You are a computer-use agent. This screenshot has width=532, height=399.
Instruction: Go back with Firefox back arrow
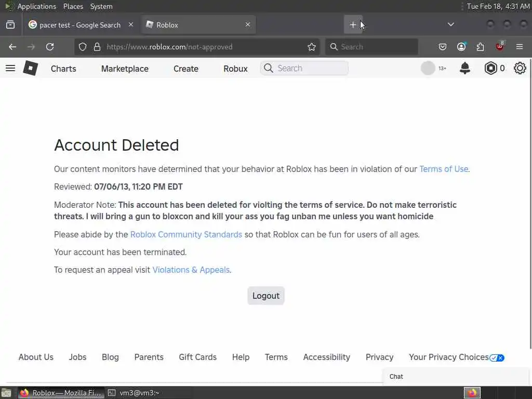[12, 47]
